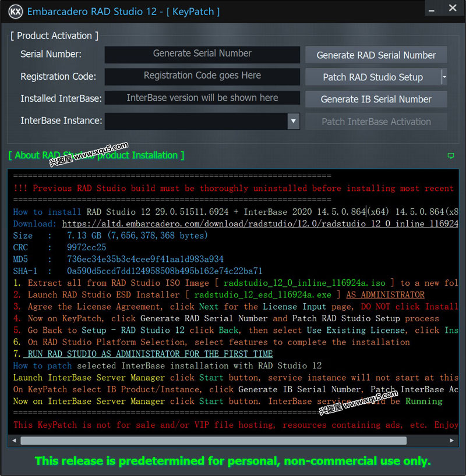Minimize the KeyPatch window

[x=432, y=9]
